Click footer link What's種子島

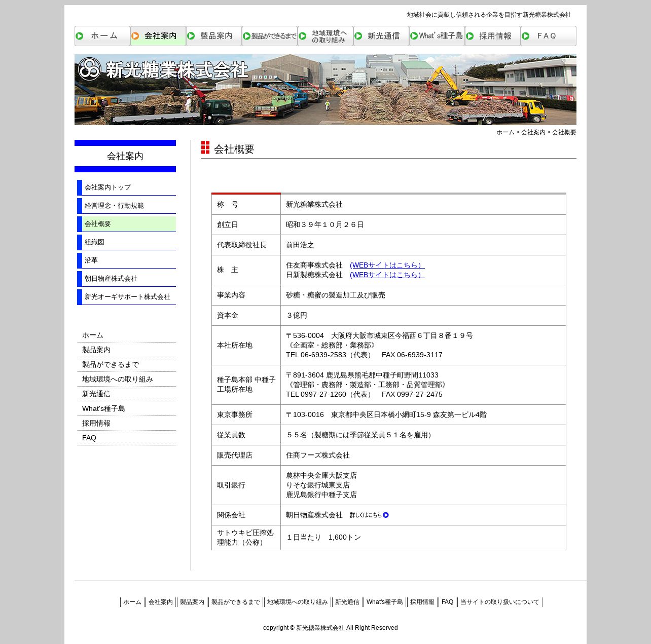point(385,602)
